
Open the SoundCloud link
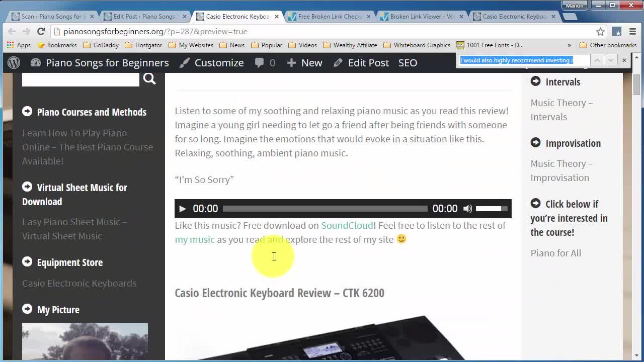coord(347,225)
